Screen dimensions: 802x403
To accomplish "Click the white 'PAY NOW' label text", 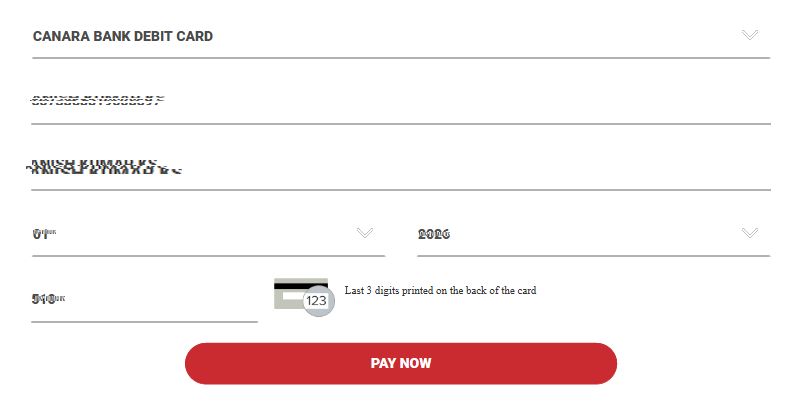I will point(401,363).
